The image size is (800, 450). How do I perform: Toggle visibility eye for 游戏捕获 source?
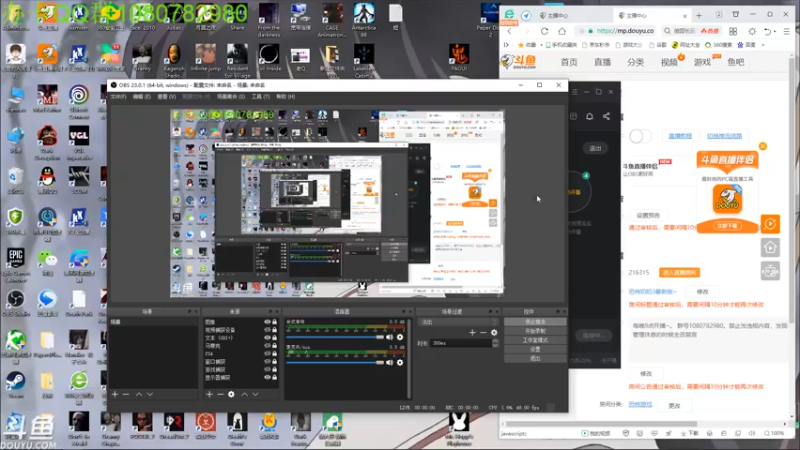(267, 369)
